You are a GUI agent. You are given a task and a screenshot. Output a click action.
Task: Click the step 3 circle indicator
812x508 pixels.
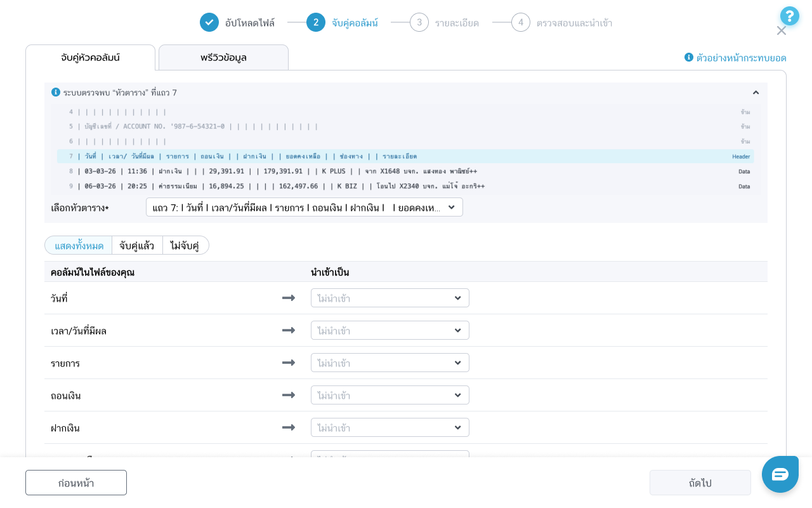point(419,22)
